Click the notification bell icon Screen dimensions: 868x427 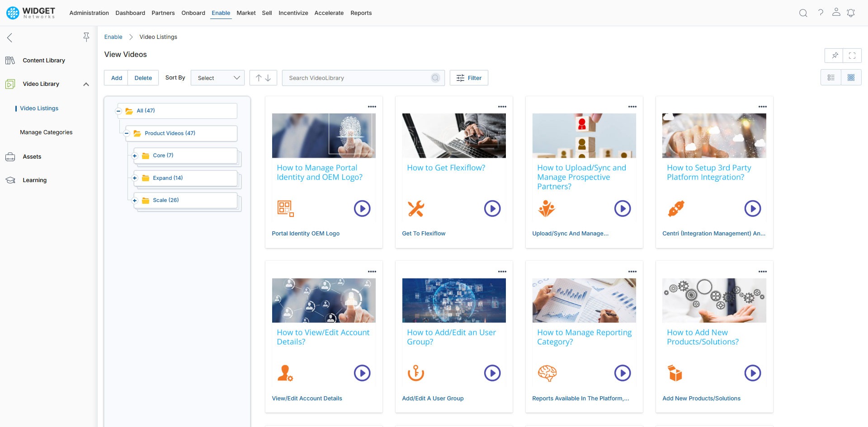[x=850, y=13]
